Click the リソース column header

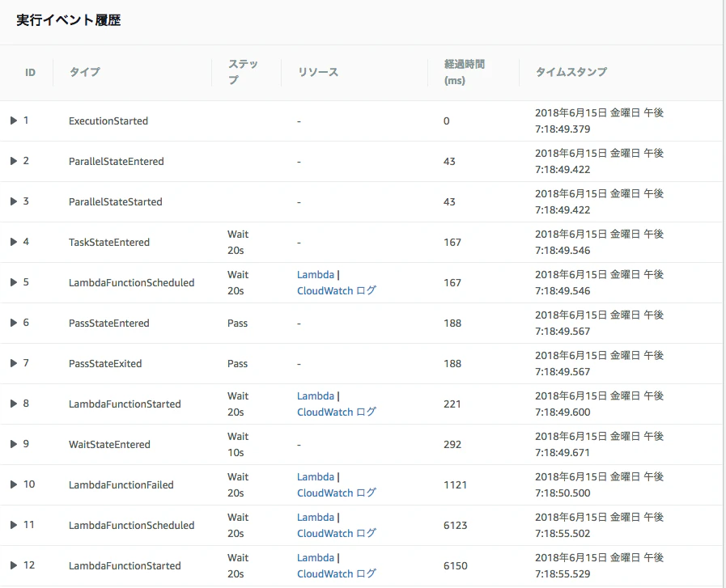coord(317,72)
